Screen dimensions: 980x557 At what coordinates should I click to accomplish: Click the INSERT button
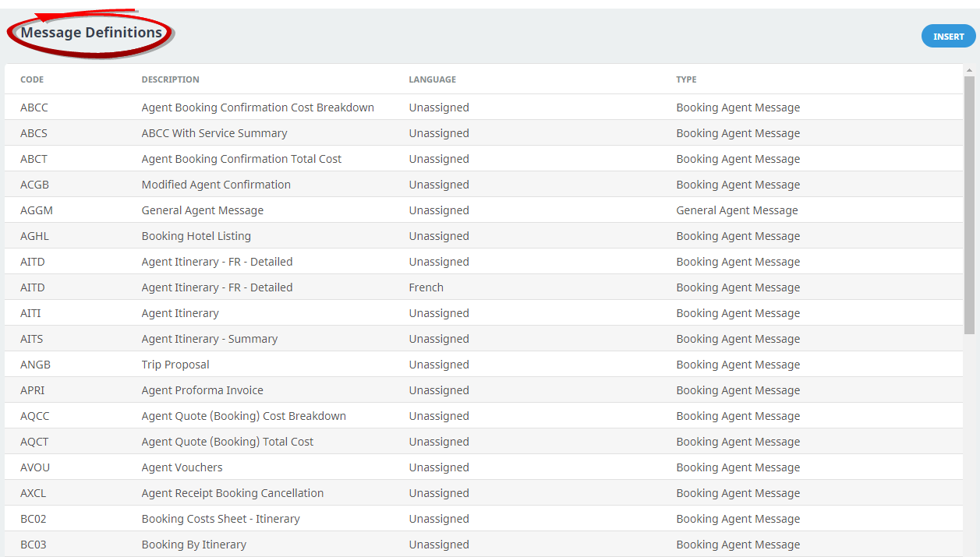(948, 37)
